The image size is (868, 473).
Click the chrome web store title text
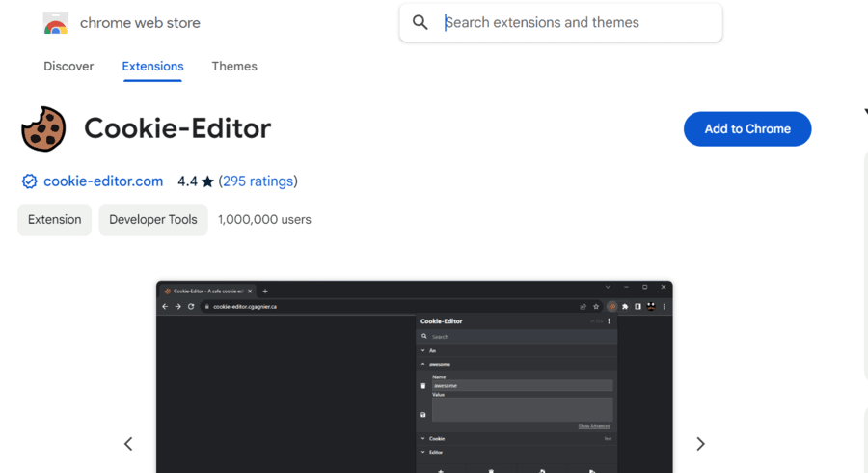click(x=140, y=23)
